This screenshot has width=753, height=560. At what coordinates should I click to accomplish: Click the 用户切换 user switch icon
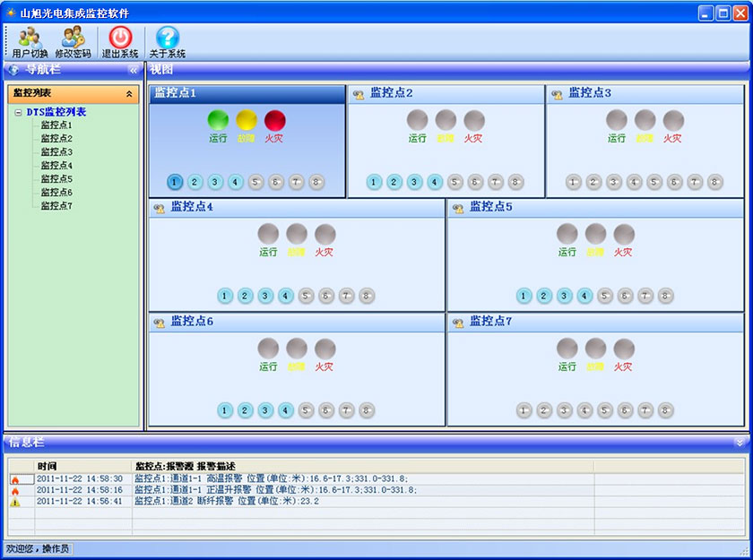click(x=30, y=38)
